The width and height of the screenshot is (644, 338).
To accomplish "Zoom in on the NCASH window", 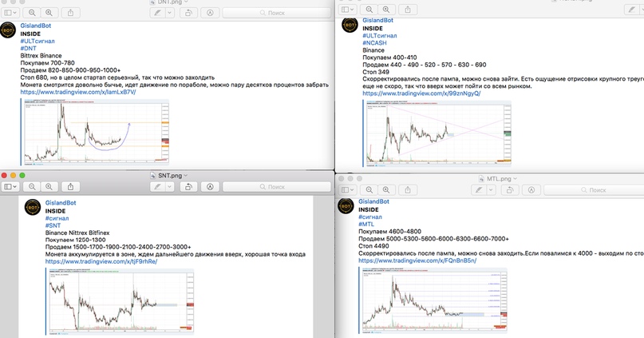I will (x=386, y=10).
